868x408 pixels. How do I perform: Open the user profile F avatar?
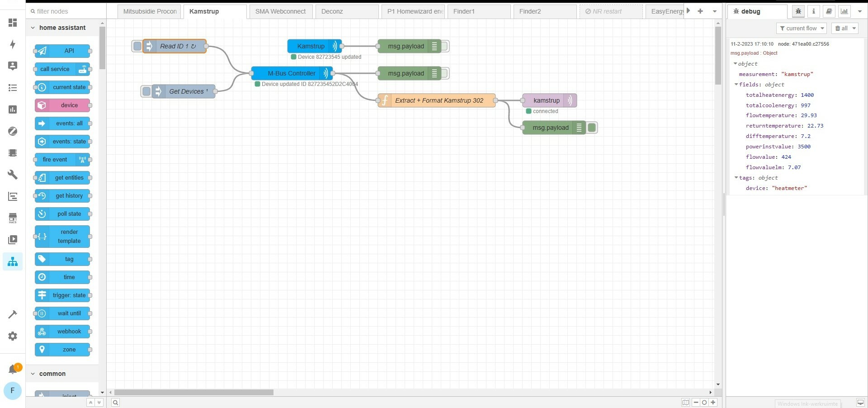13,390
